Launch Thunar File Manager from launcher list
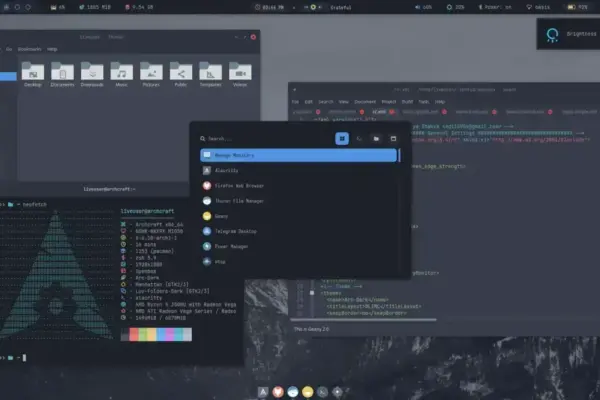 (x=298, y=201)
